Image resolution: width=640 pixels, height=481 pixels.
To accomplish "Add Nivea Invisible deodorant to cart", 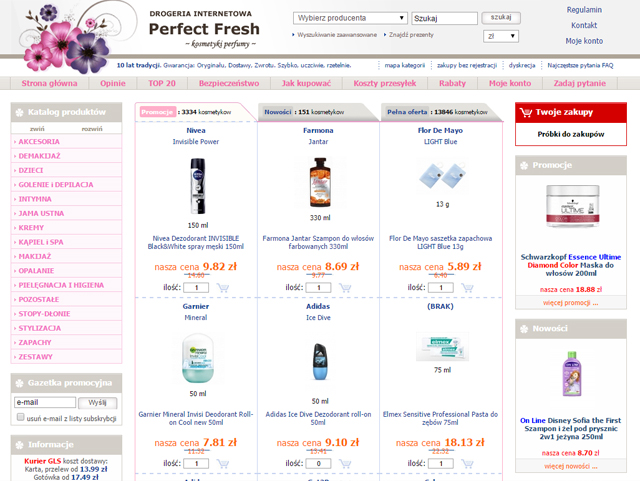I will (x=222, y=288).
